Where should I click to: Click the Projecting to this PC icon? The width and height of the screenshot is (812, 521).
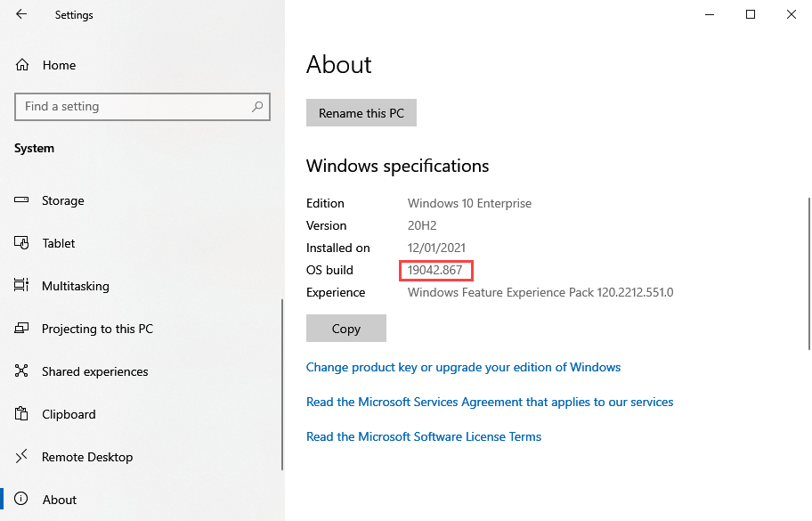pyautogui.click(x=22, y=329)
